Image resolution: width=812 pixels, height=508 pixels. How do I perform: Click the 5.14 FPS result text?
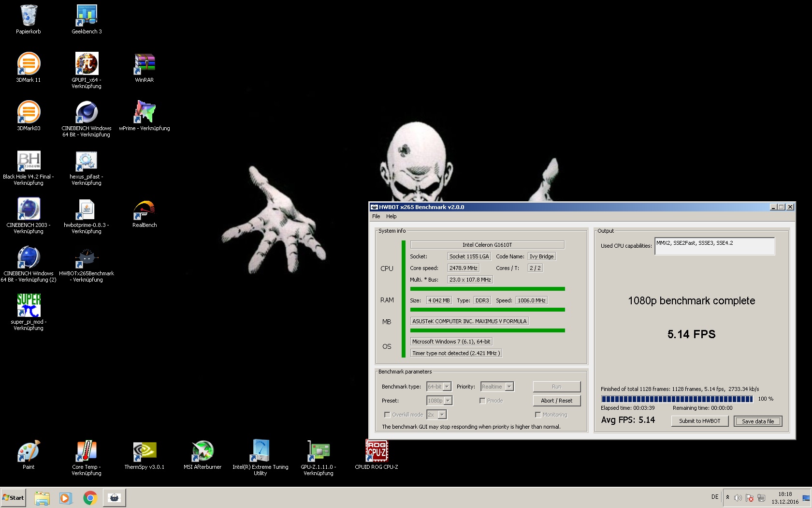pyautogui.click(x=691, y=334)
